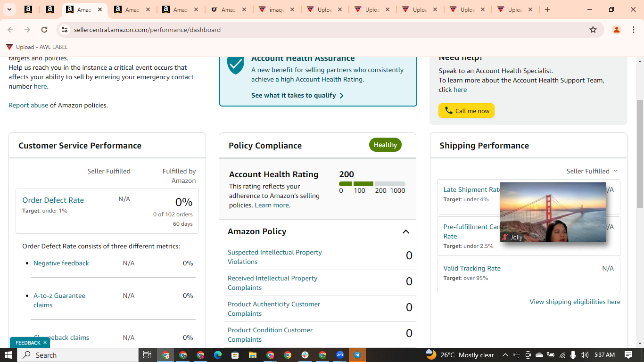This screenshot has height=362, width=644.
Task: Open Slack from the taskbar
Action: click(x=305, y=355)
